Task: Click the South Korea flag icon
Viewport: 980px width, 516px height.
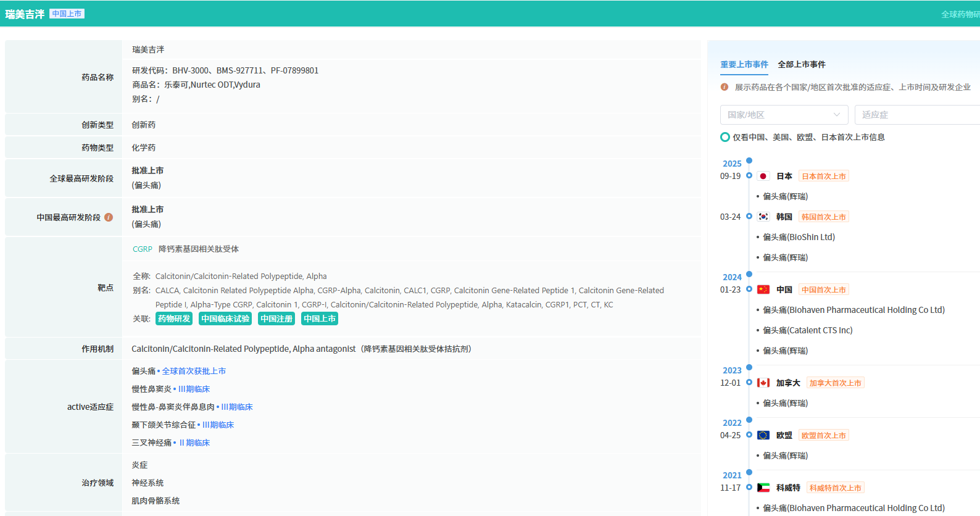Action: (763, 217)
